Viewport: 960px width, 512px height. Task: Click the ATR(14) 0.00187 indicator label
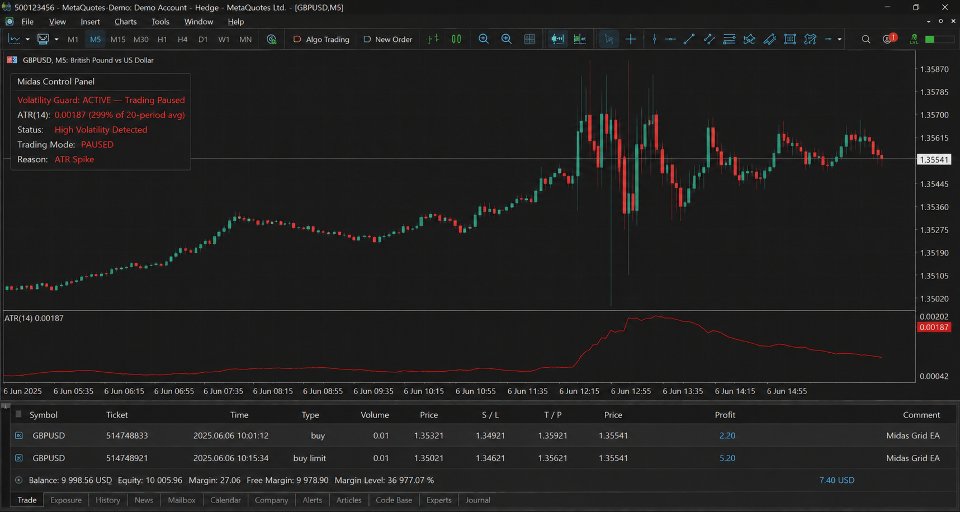pos(34,318)
